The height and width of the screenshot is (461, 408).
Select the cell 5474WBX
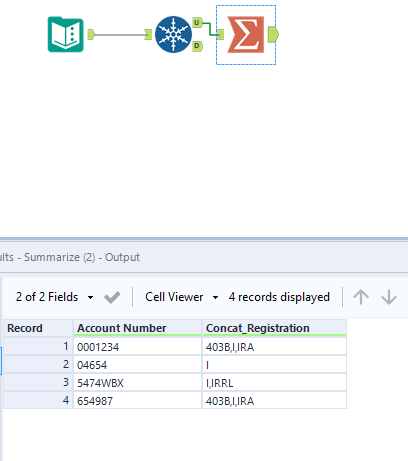pos(137,383)
